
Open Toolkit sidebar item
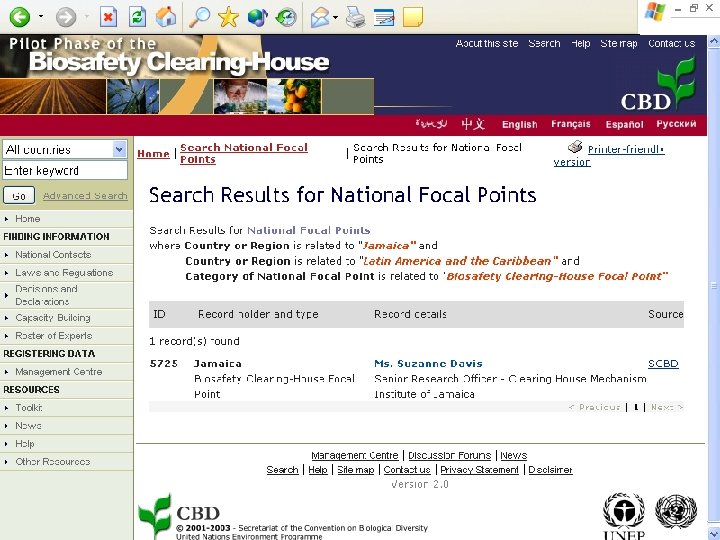[x=28, y=408]
